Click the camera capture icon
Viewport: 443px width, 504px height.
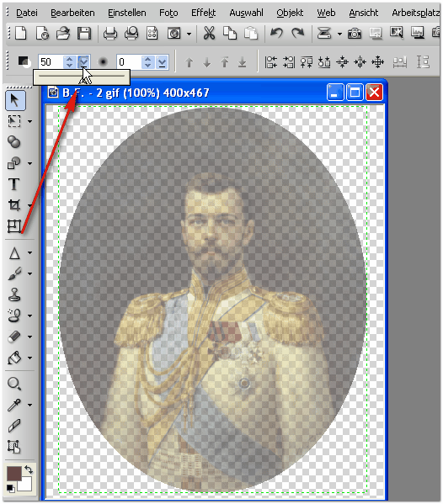[355, 34]
